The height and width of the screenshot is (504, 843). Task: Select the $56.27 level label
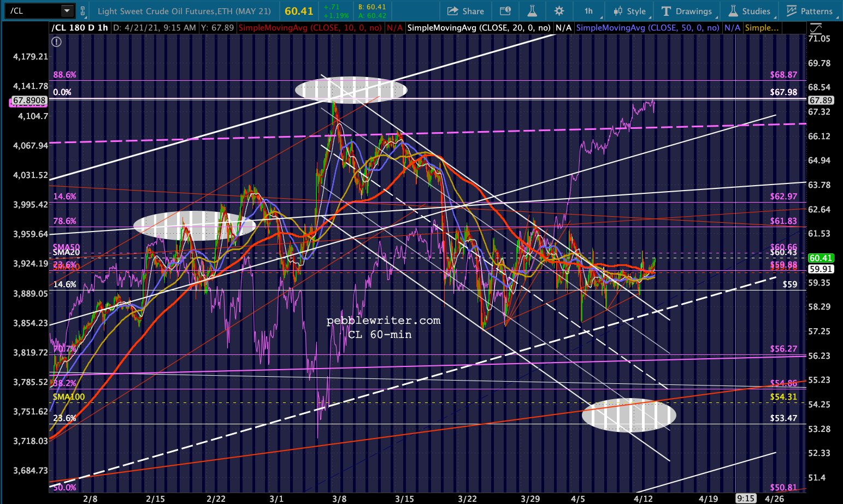783,348
